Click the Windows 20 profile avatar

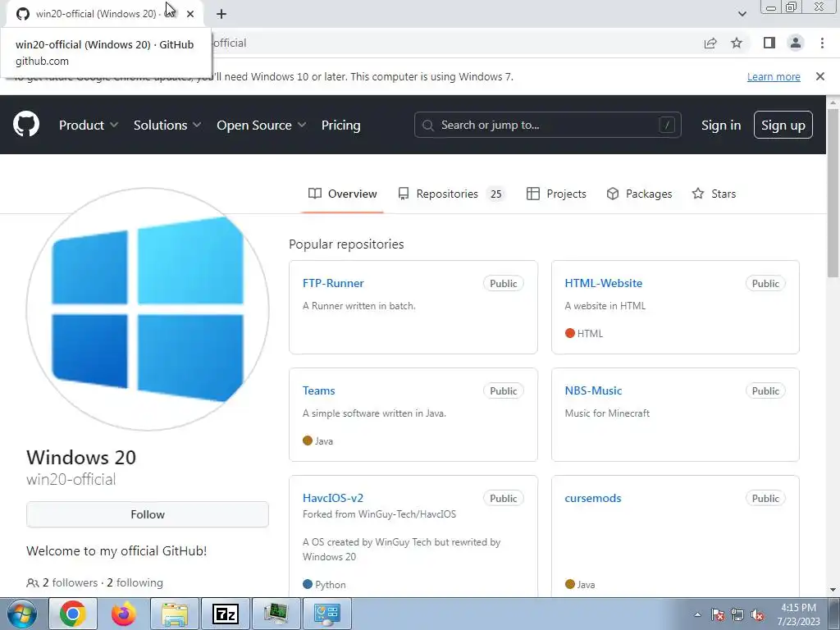pos(148,309)
